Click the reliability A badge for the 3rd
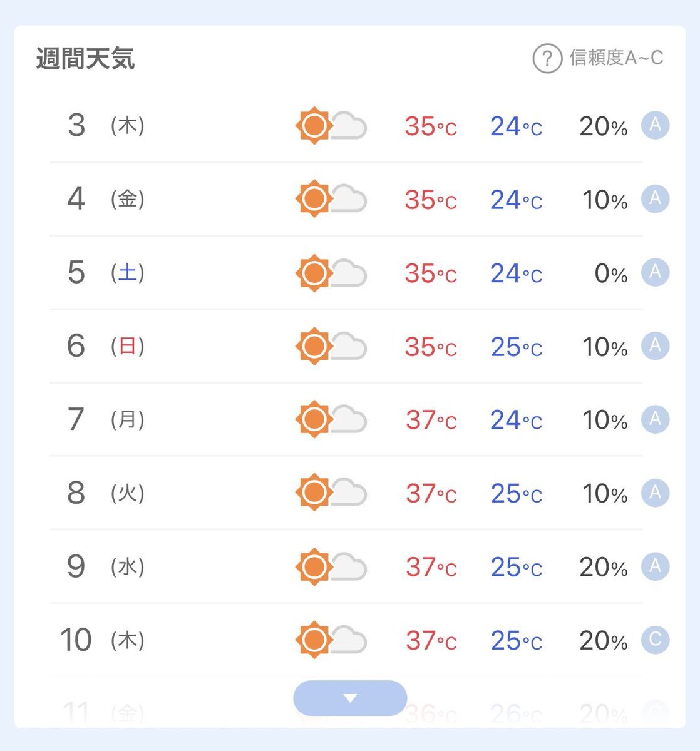Viewport: 700px width, 751px height. tap(656, 125)
